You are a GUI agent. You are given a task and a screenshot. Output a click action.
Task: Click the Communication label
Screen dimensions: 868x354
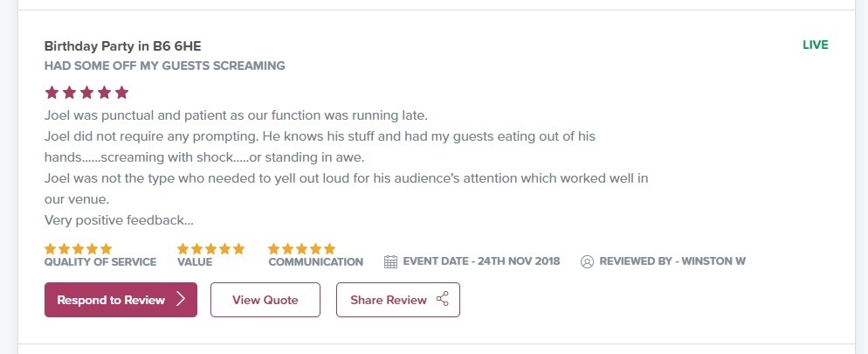[x=315, y=262]
